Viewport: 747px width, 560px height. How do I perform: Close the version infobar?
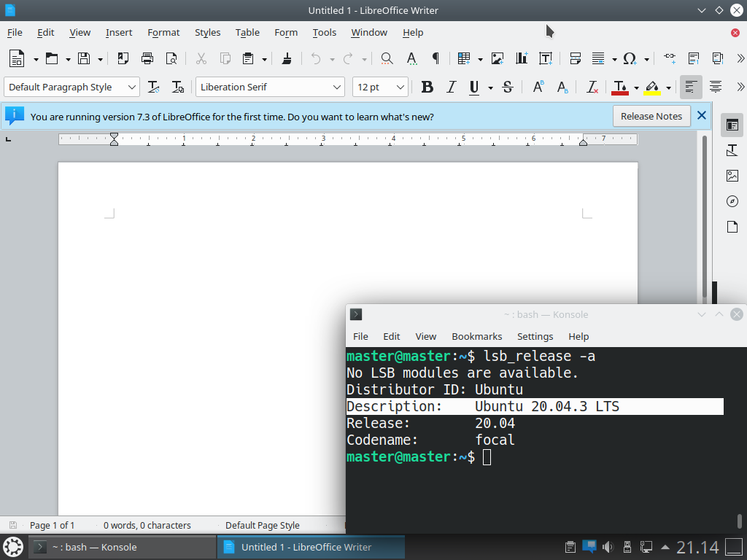pos(701,115)
